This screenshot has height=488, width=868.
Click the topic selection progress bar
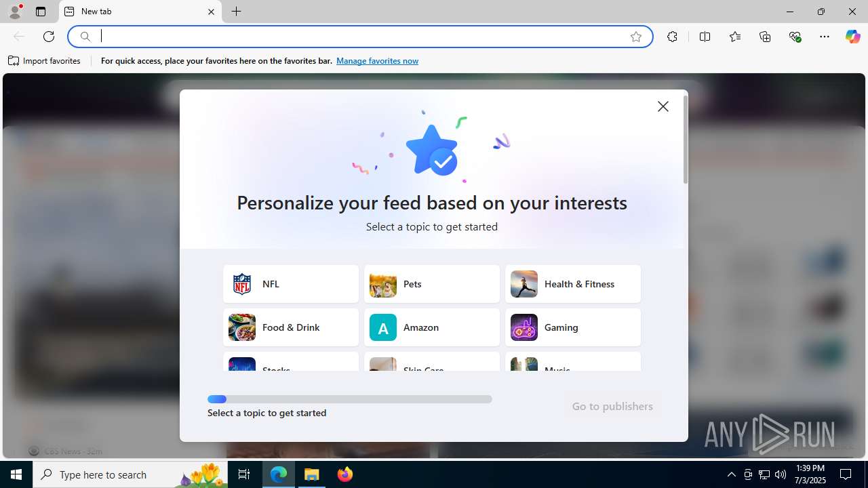(x=350, y=399)
